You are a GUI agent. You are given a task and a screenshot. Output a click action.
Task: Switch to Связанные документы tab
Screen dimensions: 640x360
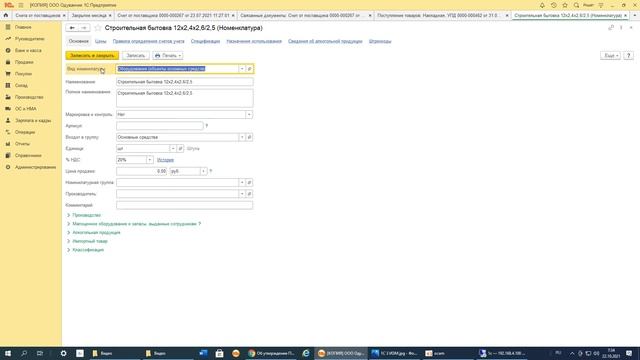point(300,16)
